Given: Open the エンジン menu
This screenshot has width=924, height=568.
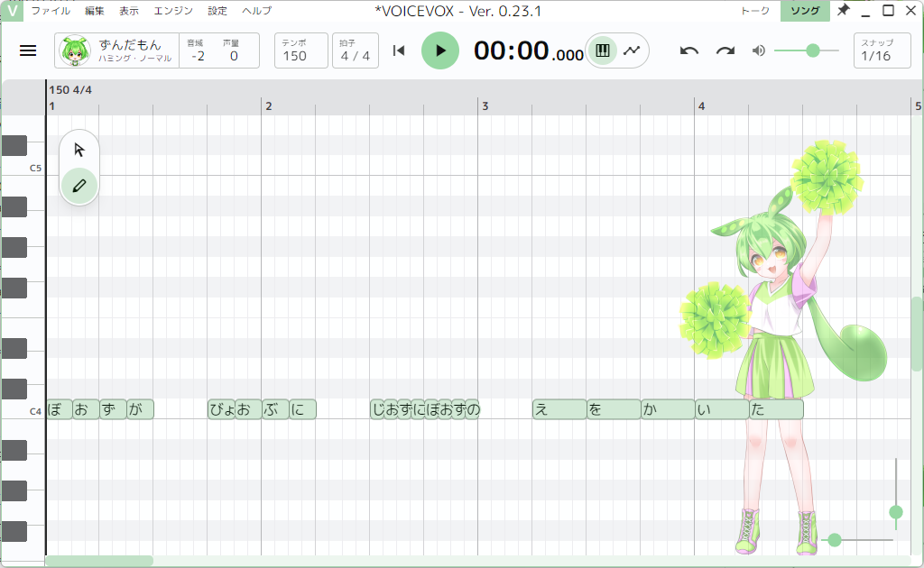Looking at the screenshot, I should click(173, 11).
